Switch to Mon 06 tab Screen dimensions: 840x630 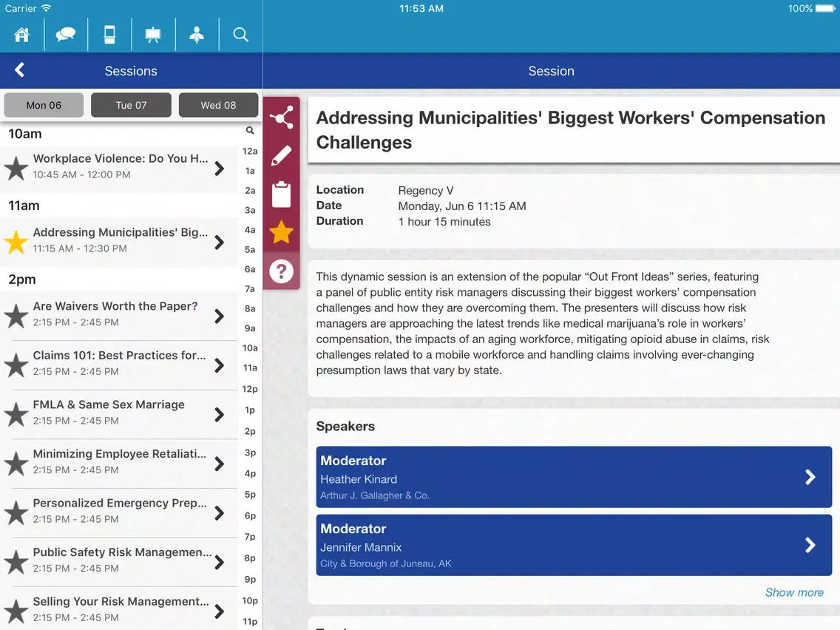point(44,105)
